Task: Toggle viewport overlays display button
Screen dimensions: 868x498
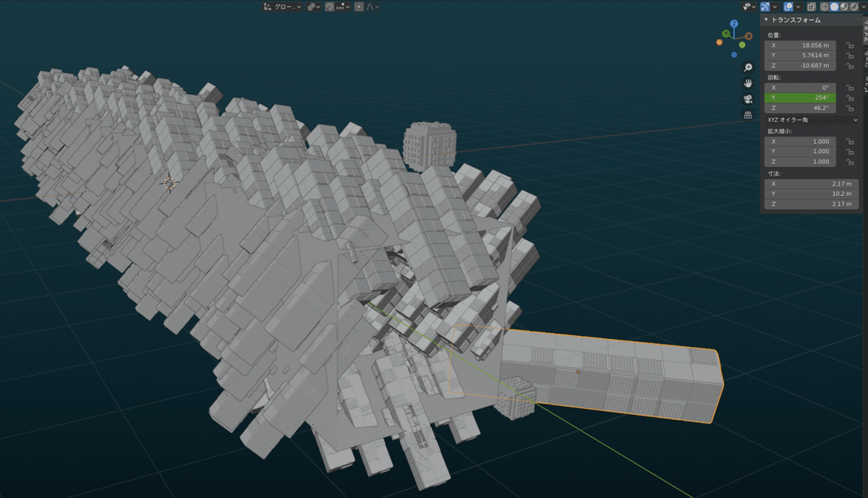Action: click(788, 7)
